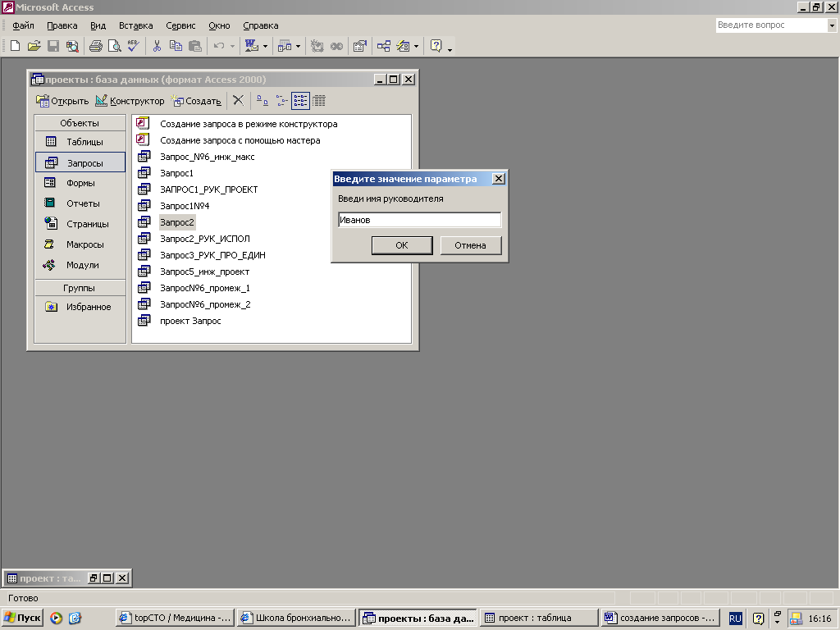Open print preview icon
This screenshot has width=840, height=630.
point(114,46)
